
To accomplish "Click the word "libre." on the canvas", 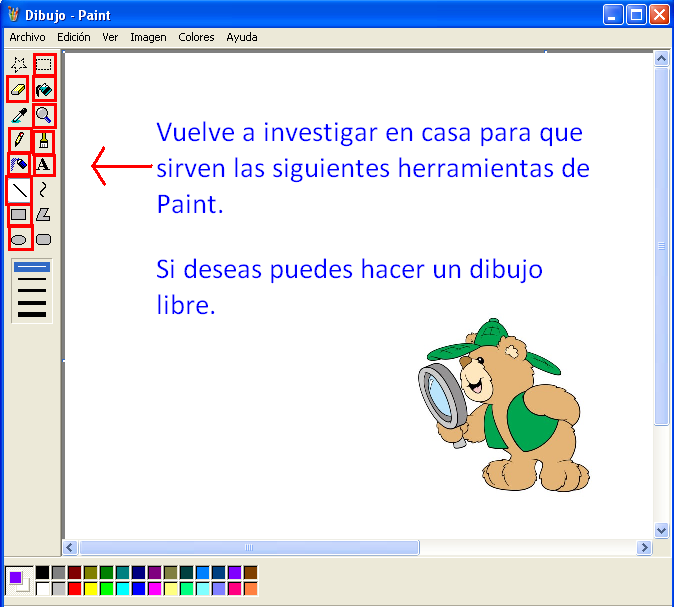I will (186, 305).
